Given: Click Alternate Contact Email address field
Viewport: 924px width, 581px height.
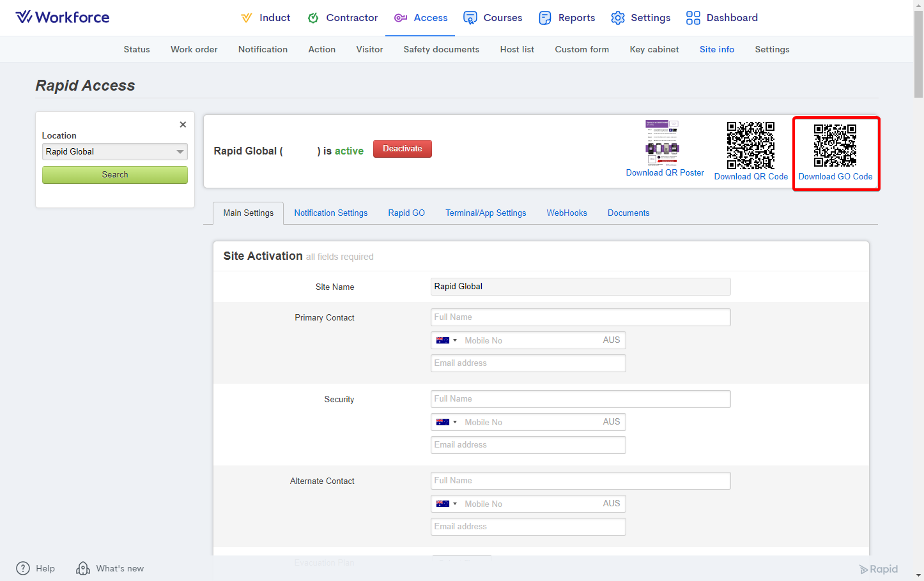Looking at the screenshot, I should (528, 527).
